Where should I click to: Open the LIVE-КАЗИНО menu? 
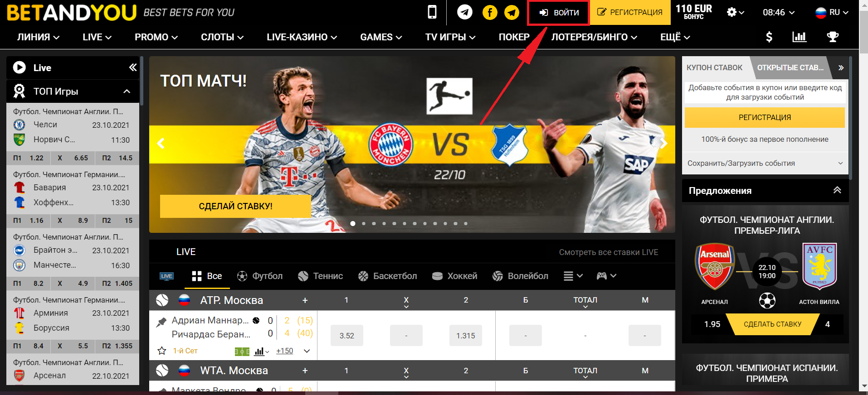(302, 37)
